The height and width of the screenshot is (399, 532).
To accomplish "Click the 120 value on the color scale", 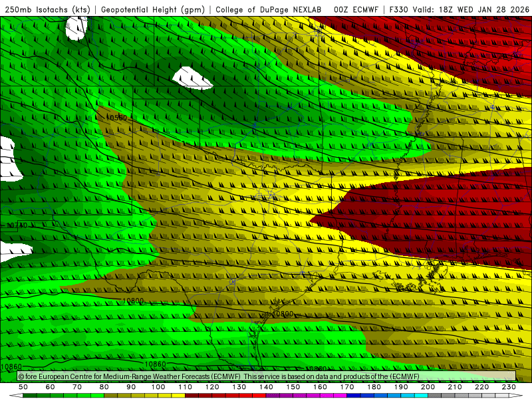I will click(212, 387).
